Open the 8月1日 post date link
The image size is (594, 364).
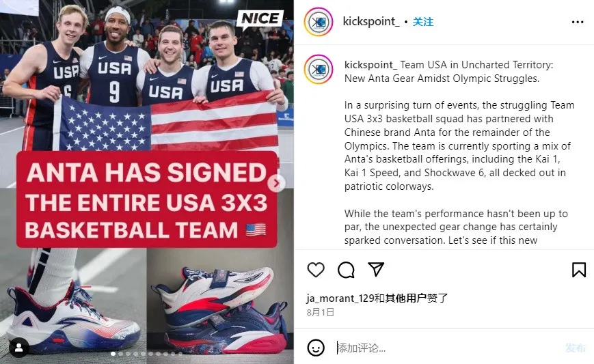click(321, 312)
